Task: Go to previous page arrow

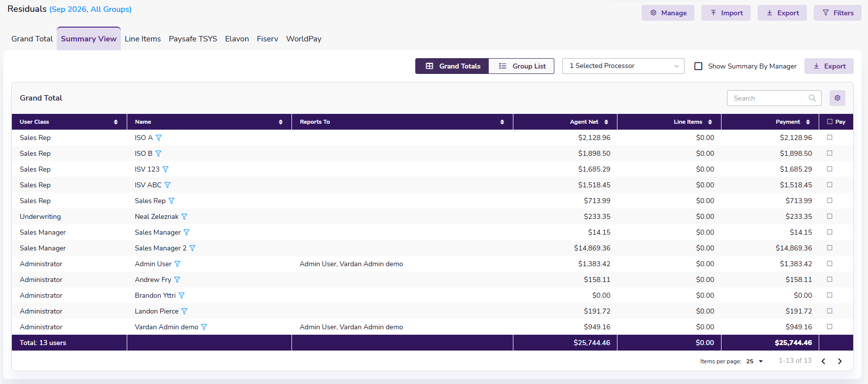Action: (823, 361)
